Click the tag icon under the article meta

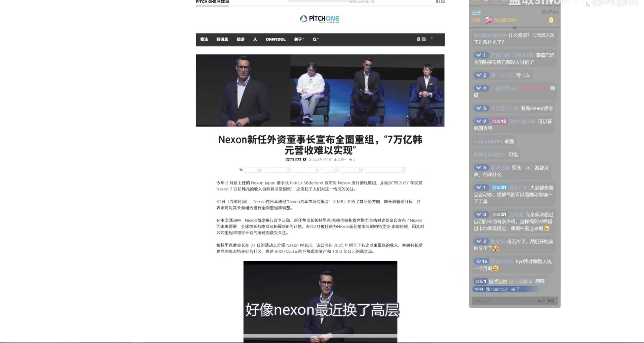coord(241,170)
